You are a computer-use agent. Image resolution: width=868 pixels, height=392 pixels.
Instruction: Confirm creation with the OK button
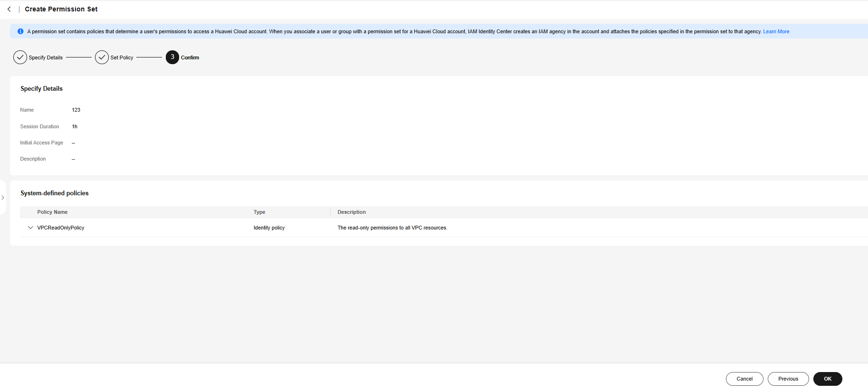click(x=827, y=379)
